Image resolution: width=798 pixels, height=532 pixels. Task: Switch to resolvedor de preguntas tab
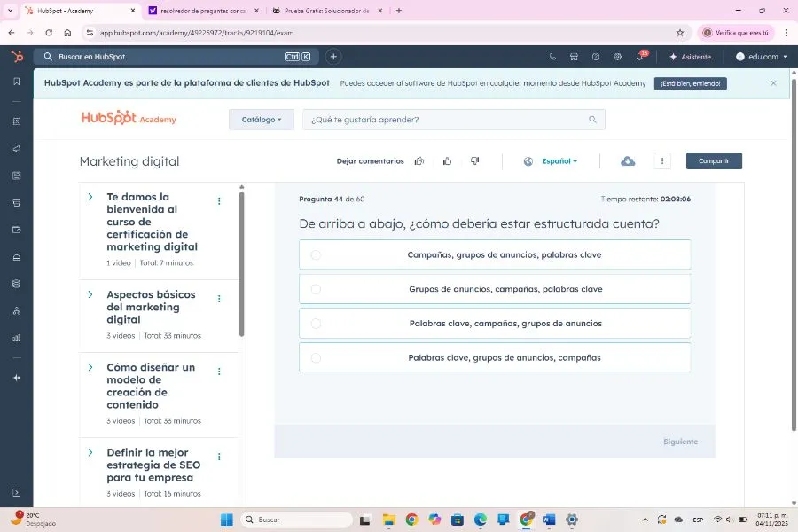pyautogui.click(x=204, y=10)
